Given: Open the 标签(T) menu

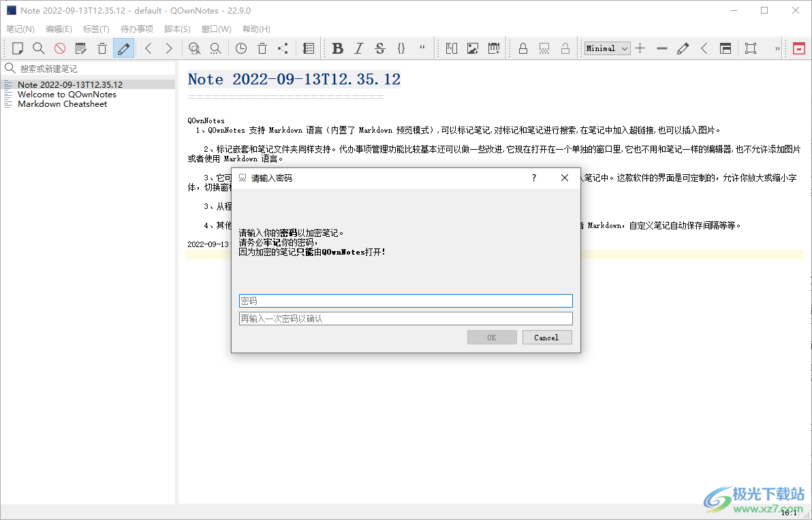Looking at the screenshot, I should [96, 29].
